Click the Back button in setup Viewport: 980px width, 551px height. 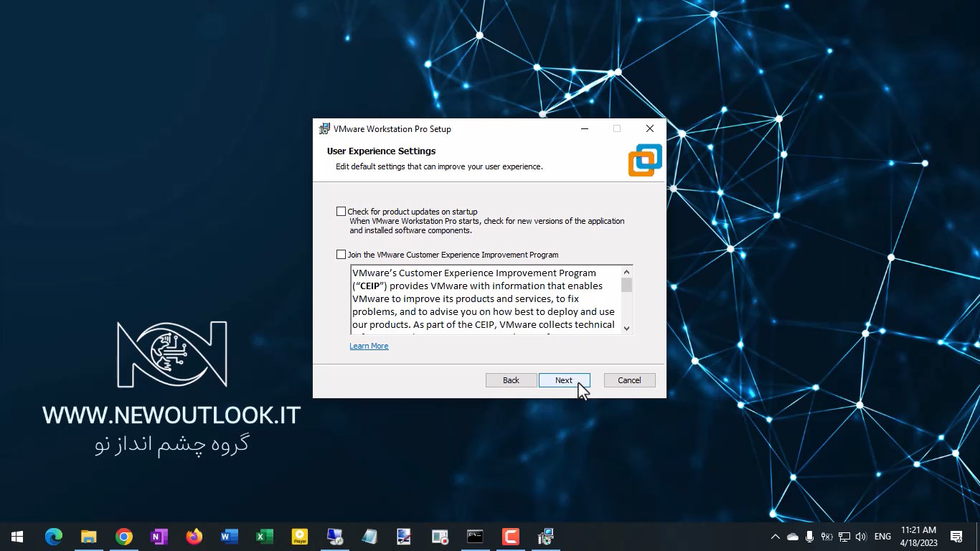[x=511, y=380]
